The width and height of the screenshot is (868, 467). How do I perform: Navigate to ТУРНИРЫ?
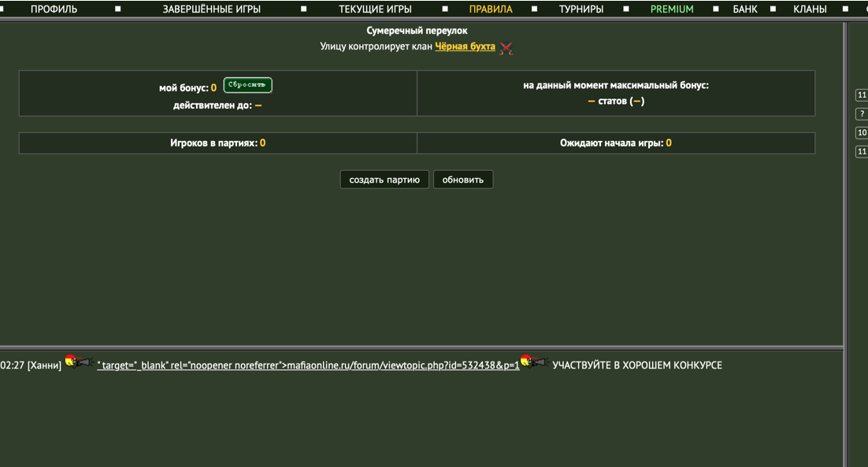pyautogui.click(x=581, y=9)
